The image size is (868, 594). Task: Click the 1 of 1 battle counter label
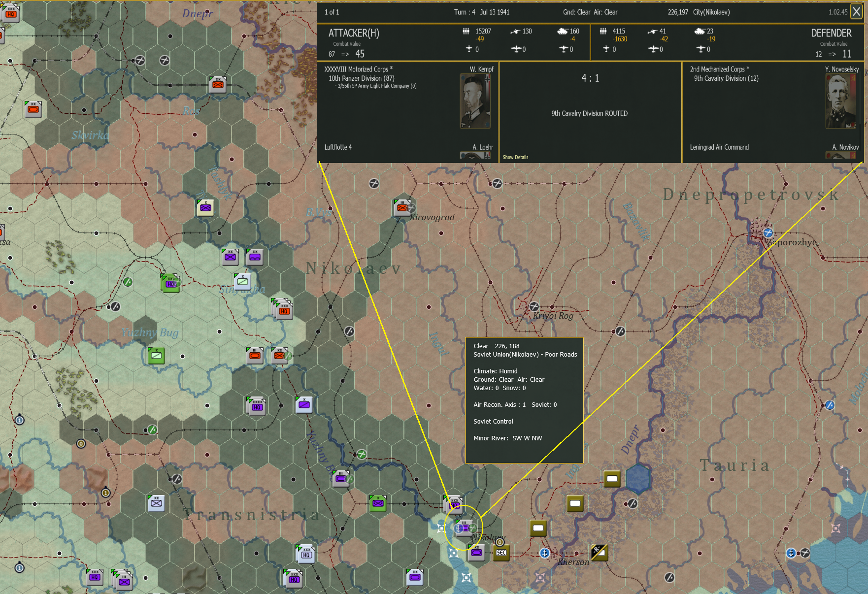[333, 12]
